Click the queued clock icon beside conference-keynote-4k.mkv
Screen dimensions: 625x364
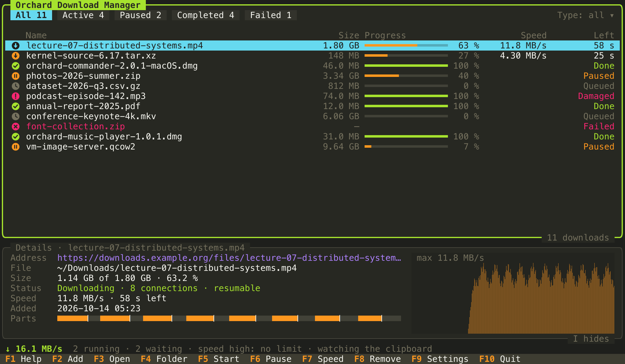pyautogui.click(x=16, y=116)
